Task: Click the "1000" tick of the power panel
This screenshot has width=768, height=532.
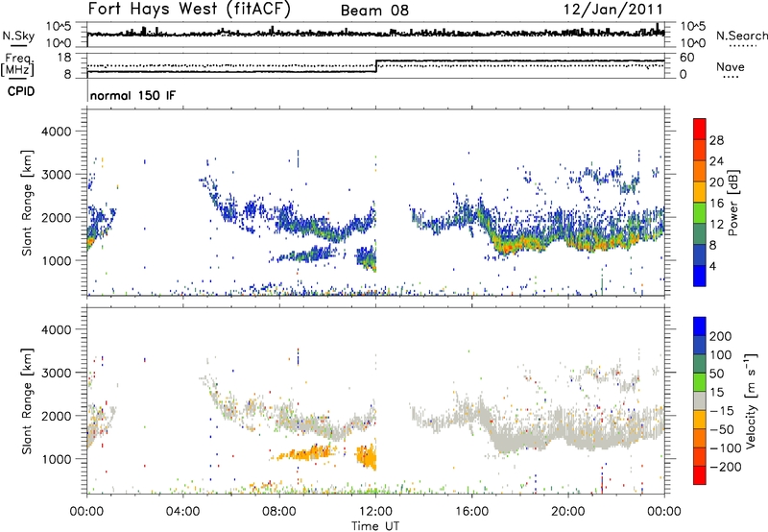Action: point(56,260)
